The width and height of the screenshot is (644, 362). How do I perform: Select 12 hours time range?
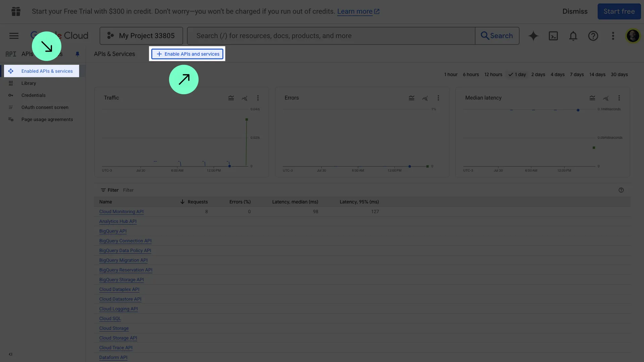493,74
